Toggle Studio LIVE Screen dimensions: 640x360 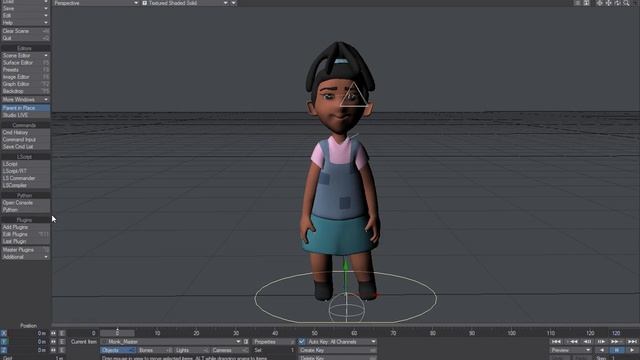coord(25,115)
